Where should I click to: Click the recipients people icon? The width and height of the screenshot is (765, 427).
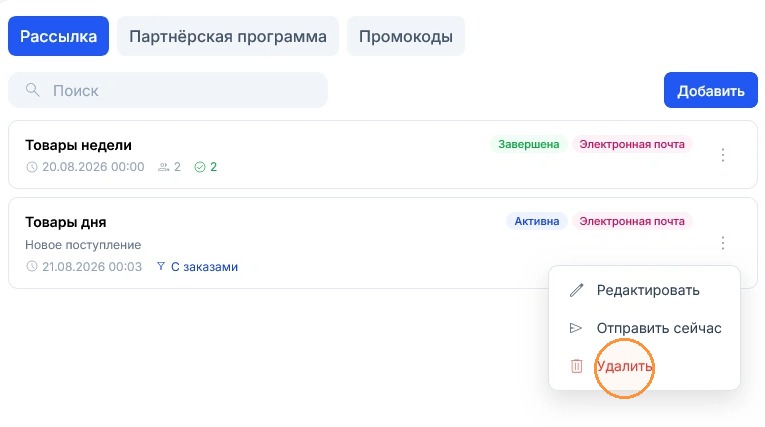(163, 167)
